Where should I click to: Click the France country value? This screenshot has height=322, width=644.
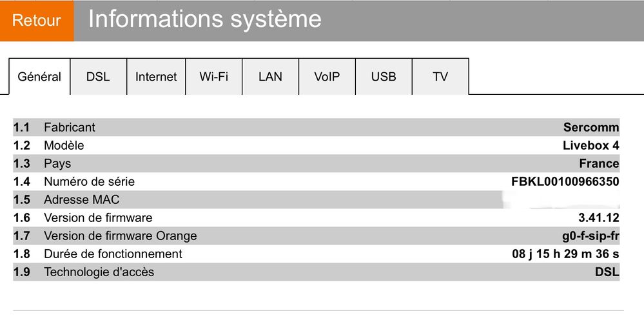[599, 163]
